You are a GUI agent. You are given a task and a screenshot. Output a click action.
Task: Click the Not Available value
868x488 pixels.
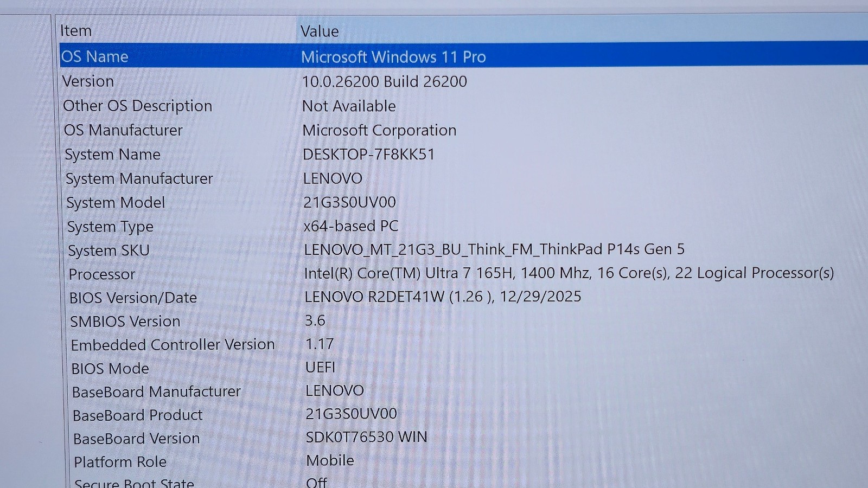point(349,106)
